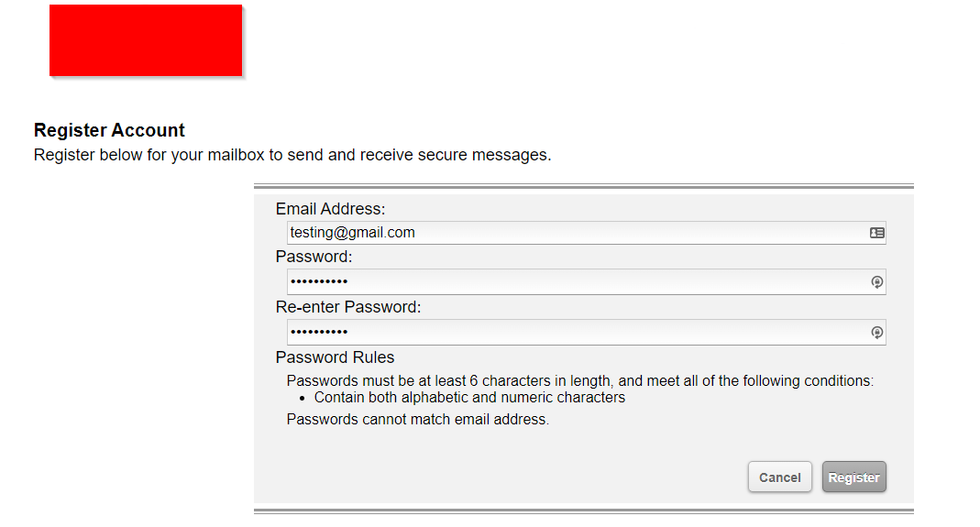The height and width of the screenshot is (527, 980).
Task: Click the alphabetic and numeric characters rule
Action: [469, 398]
